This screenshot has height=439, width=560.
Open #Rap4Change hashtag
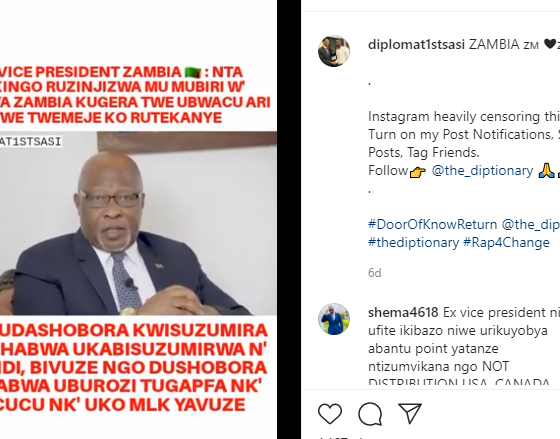[506, 243]
